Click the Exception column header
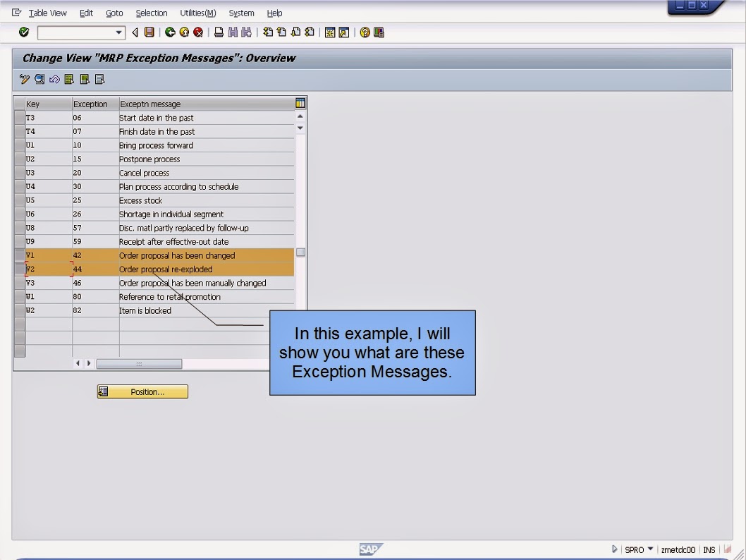The width and height of the screenshot is (746, 560). 96,104
